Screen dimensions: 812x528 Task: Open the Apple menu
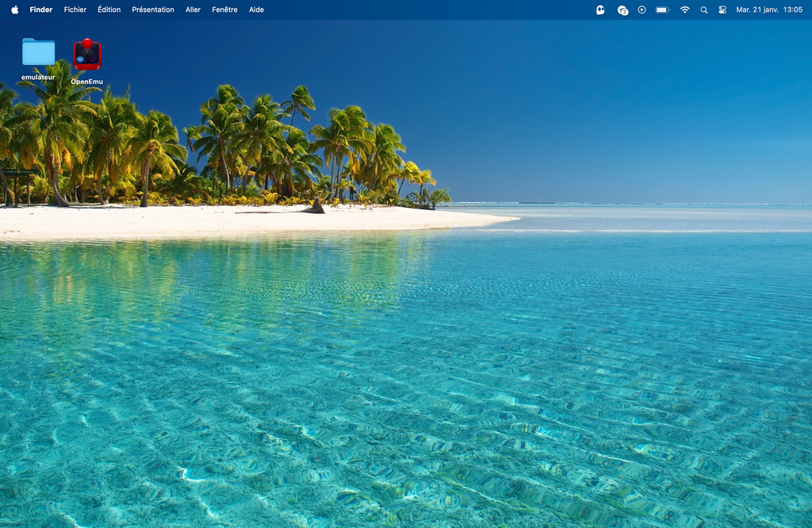[14, 10]
